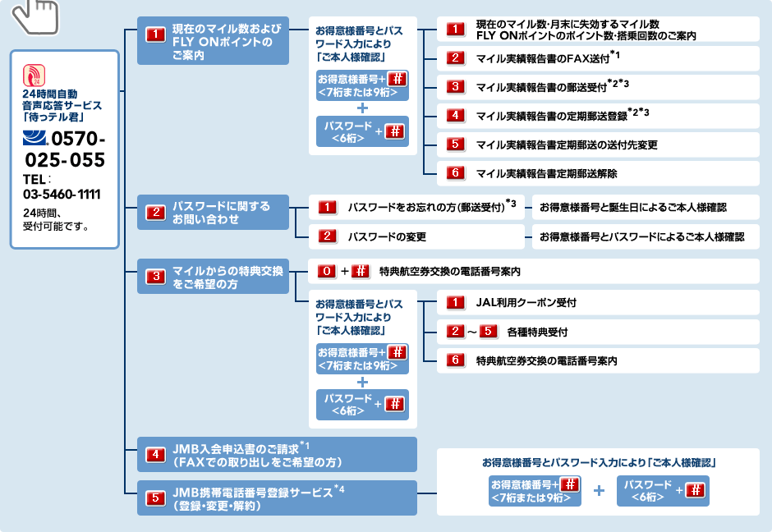Select box 2 パスワードに関するお問い合わせ
Viewport: 772px width, 532px height.
click(213, 212)
